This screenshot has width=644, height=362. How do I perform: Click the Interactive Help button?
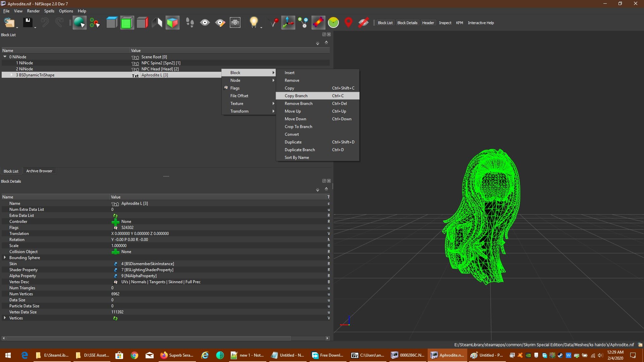coord(481,23)
